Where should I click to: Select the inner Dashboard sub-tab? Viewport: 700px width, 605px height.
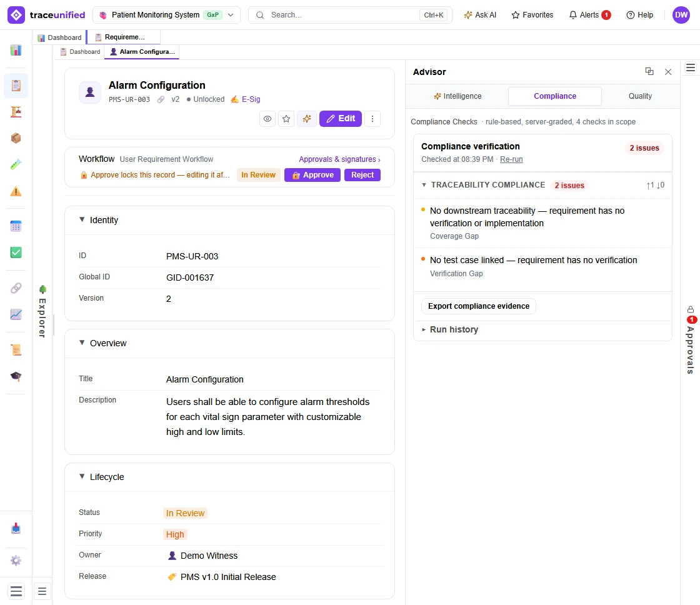(81, 52)
